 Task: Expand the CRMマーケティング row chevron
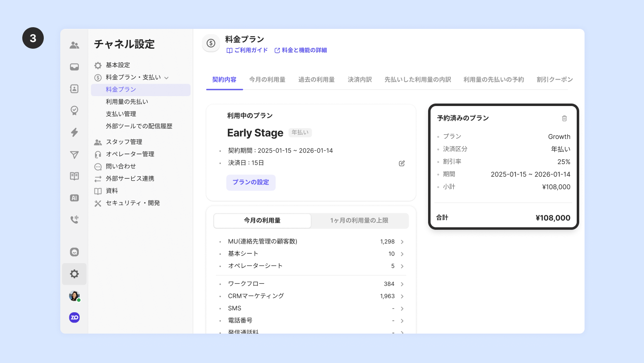pyautogui.click(x=402, y=296)
